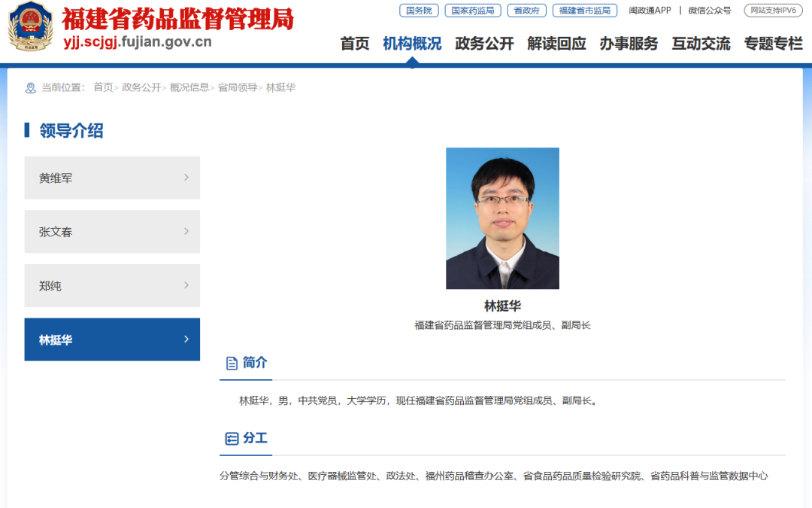Select leader 黄维军 in the sidebar
The height and width of the screenshot is (508, 812).
112,178
